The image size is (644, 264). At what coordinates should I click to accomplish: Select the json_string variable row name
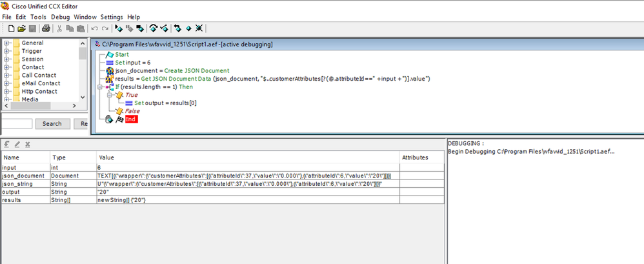coord(25,185)
